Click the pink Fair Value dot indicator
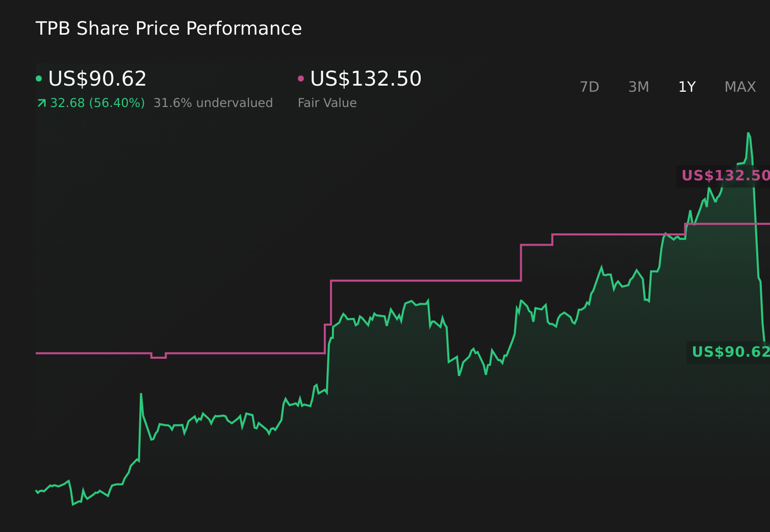The image size is (770, 532). click(301, 78)
